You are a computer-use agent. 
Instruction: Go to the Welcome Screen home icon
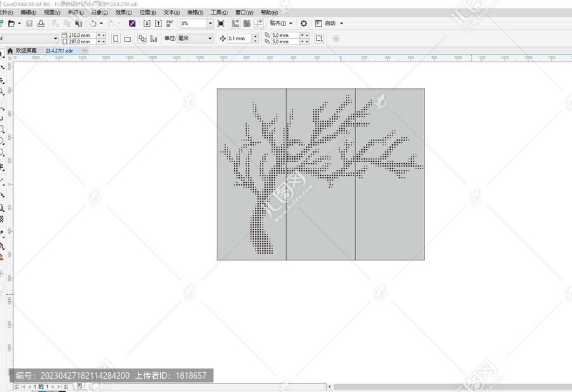(x=10, y=51)
